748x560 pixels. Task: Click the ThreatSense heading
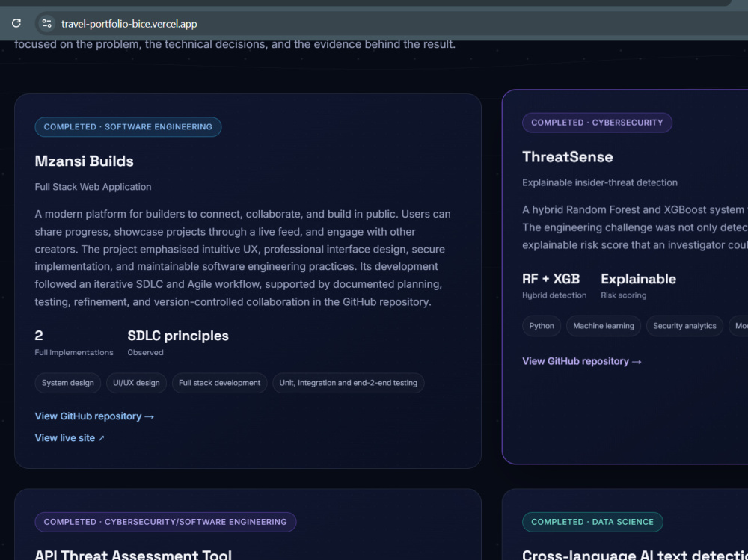(567, 157)
